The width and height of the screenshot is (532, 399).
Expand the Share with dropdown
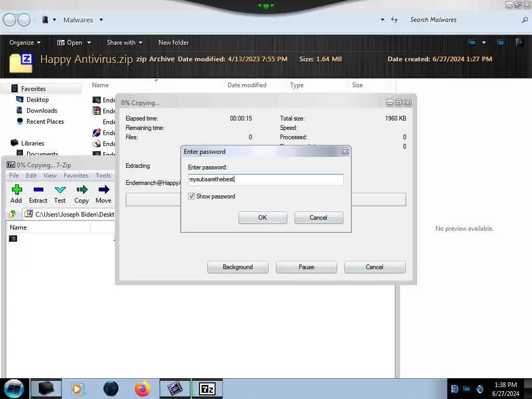click(x=125, y=43)
